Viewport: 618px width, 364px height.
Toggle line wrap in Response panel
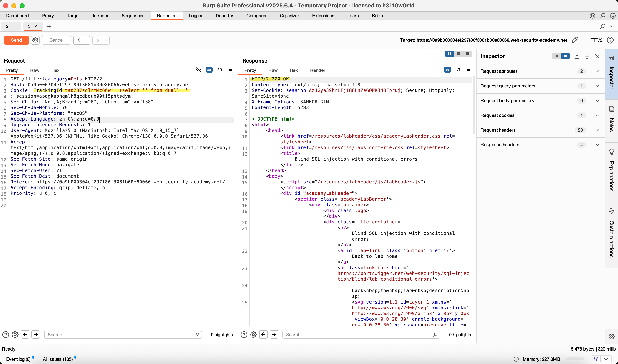(447, 70)
